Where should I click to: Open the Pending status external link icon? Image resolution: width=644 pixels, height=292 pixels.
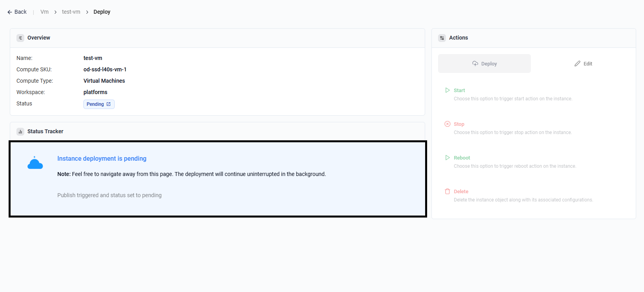coord(108,104)
